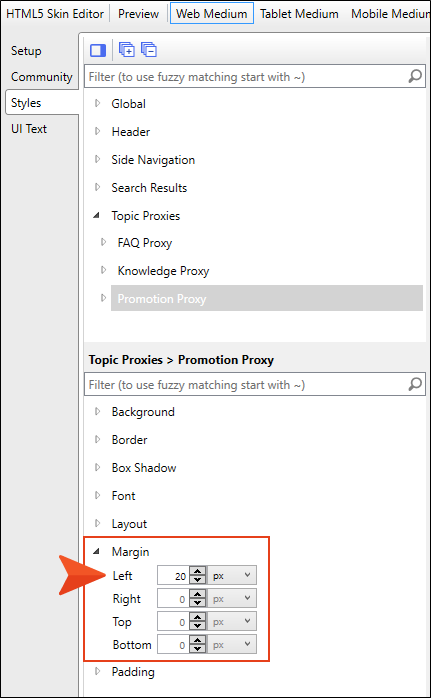Increase the Left margin value
431x698 pixels.
click(x=198, y=572)
